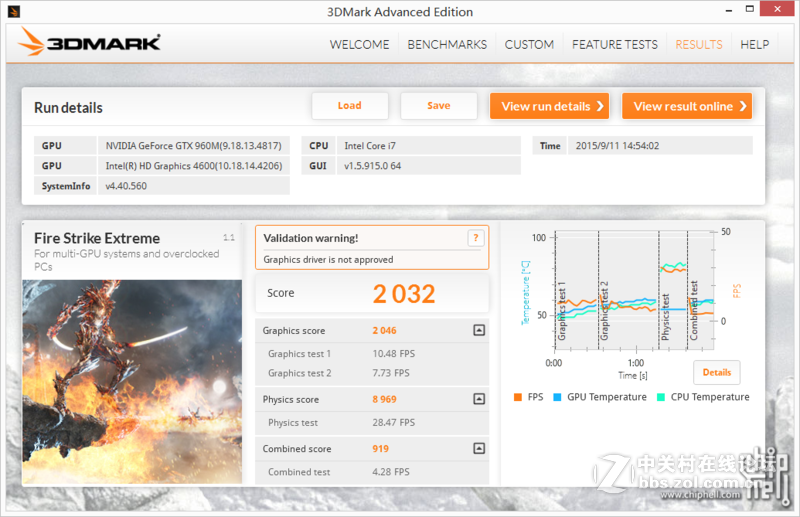Click the orange FPS legend swatch

pyautogui.click(x=518, y=397)
